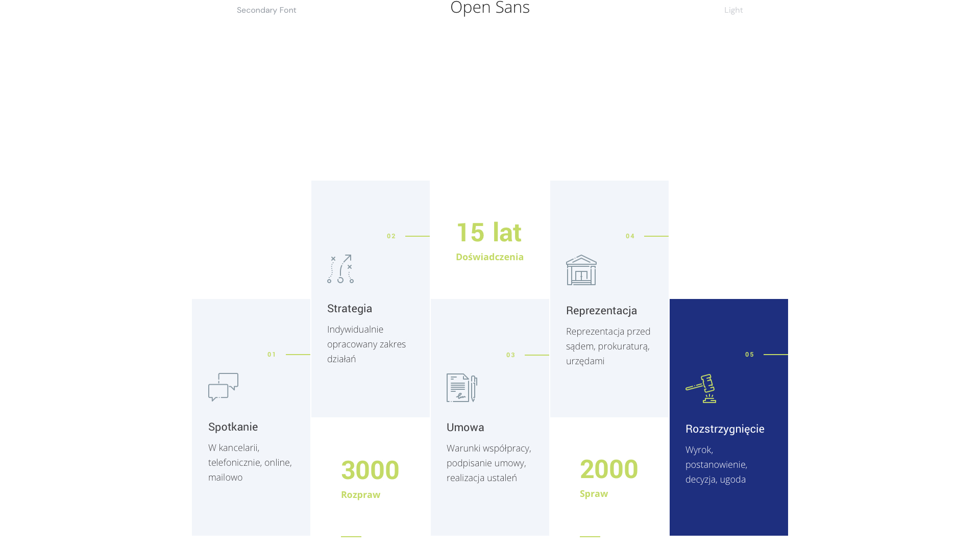Click the Reprezentacja heading

[601, 311]
